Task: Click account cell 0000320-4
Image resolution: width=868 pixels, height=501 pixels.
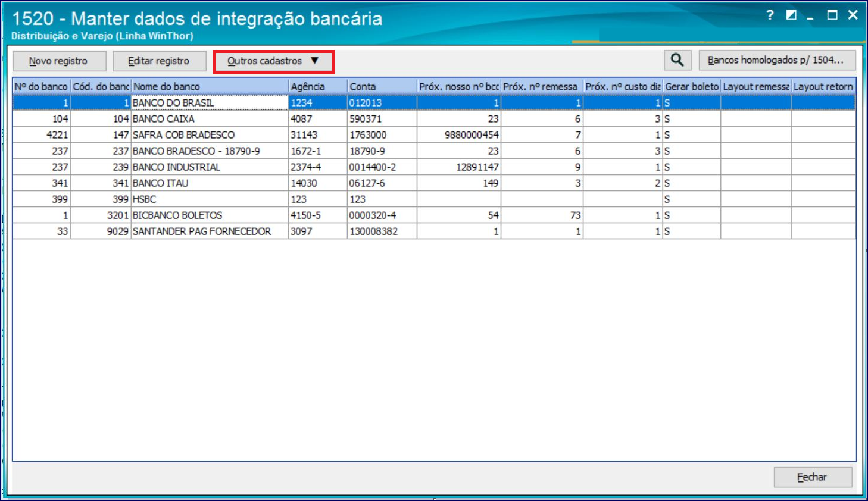Action: 382,215
